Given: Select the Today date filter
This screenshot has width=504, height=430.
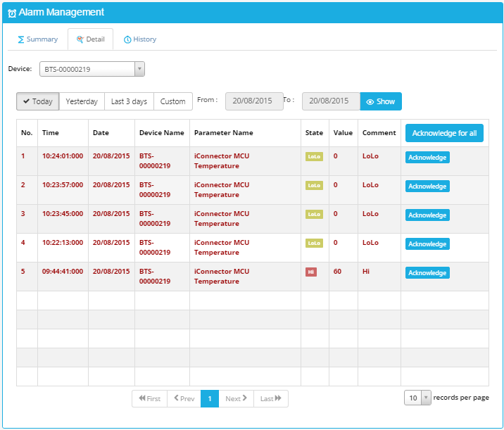Looking at the screenshot, I should (x=38, y=101).
